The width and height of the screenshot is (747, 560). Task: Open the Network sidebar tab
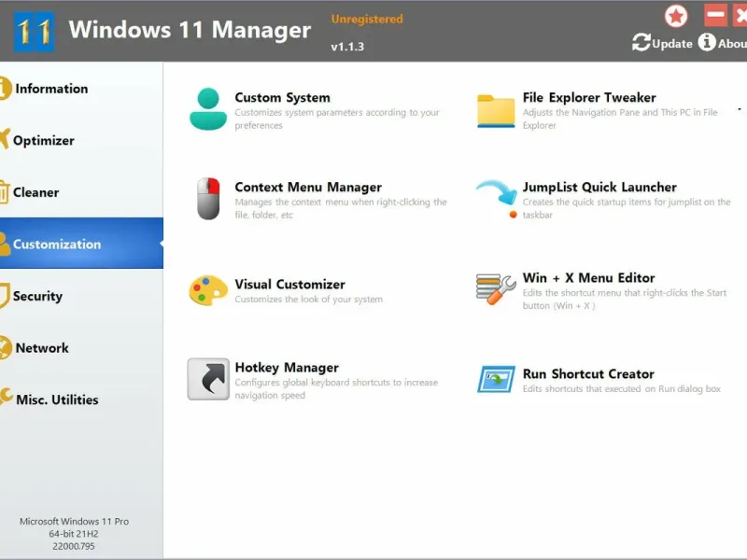[42, 348]
